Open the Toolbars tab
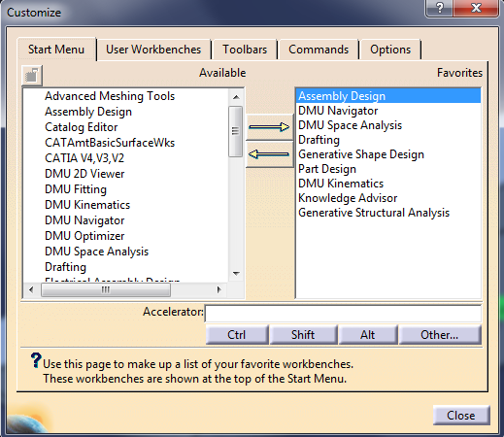Screen dimensions: 504x437 pos(245,50)
